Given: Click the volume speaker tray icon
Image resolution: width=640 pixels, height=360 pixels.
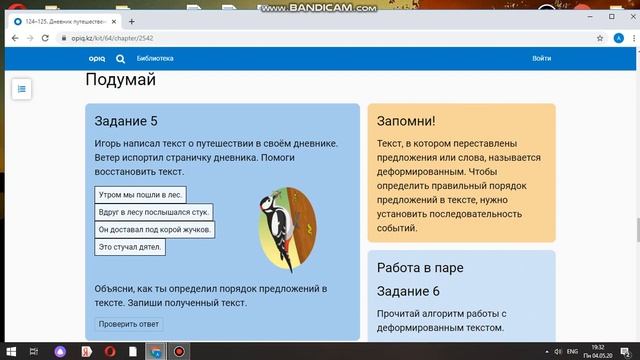Looking at the screenshot, I should pyautogui.click(x=558, y=351).
